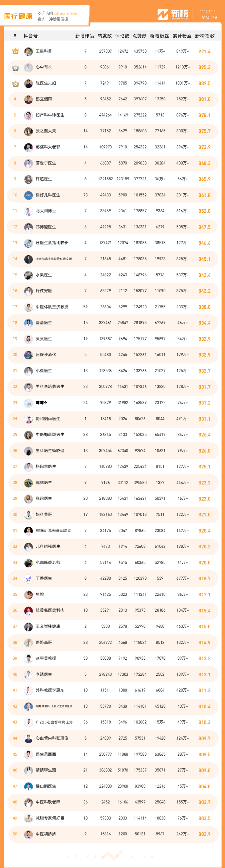This screenshot has height=868, width=225.
Task: Click the silver crown rank-two icon
Action: (x=15, y=67)
